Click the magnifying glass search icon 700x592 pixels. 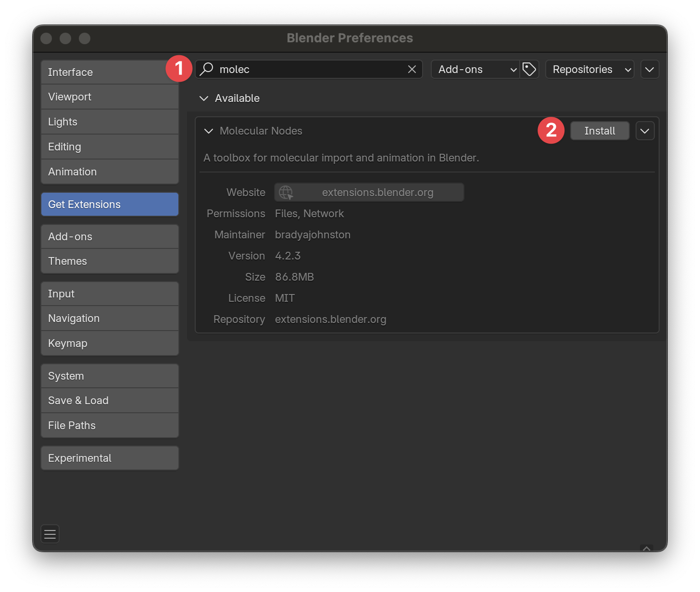tap(207, 69)
